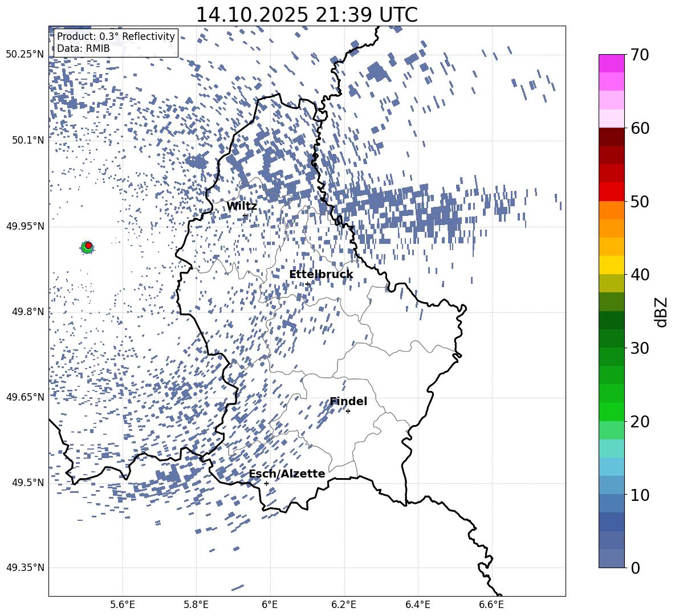The image size is (675, 616).
Task: Pick the pale pink swatch just above 60
Action: point(611,119)
